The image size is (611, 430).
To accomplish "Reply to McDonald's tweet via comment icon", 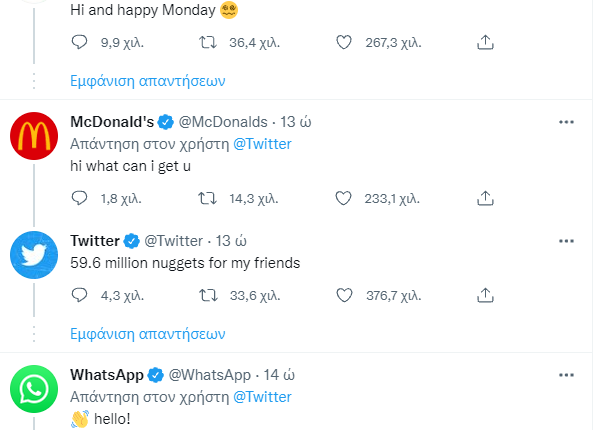I will point(79,198).
